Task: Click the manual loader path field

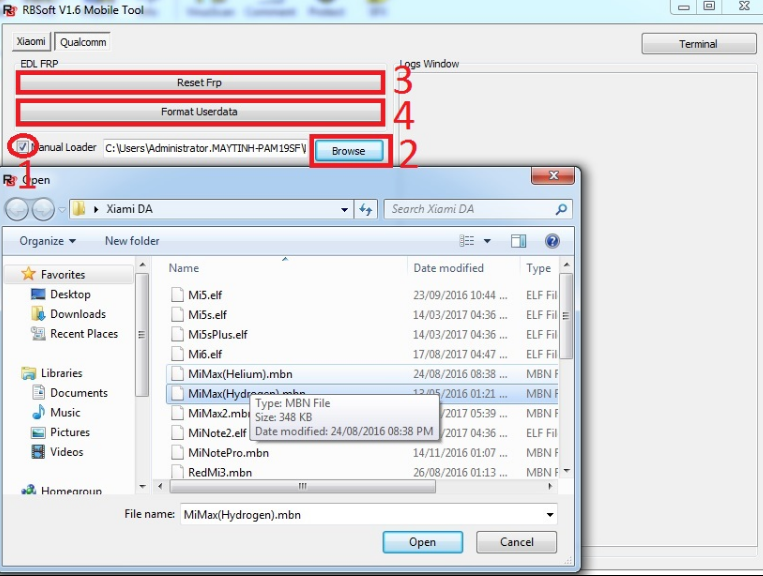Action: point(205,148)
